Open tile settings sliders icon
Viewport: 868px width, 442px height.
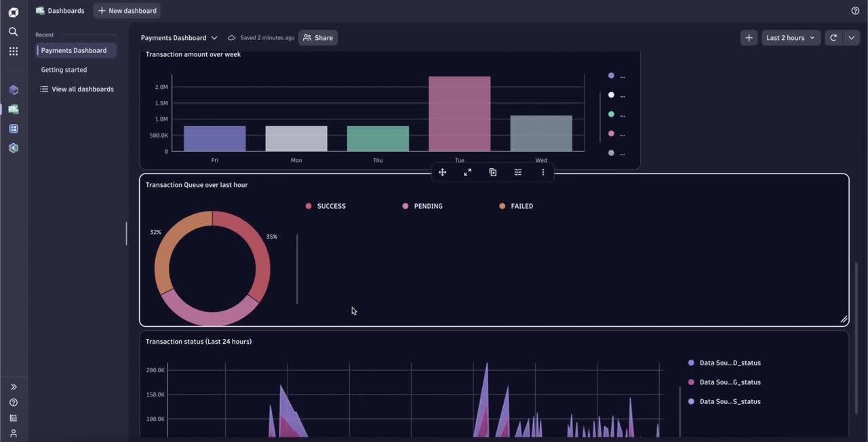(x=518, y=172)
